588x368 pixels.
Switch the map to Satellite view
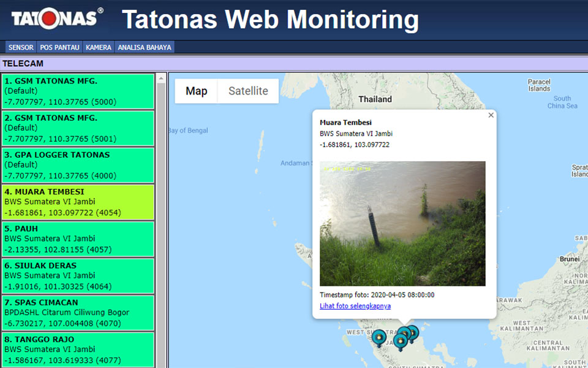pos(248,91)
